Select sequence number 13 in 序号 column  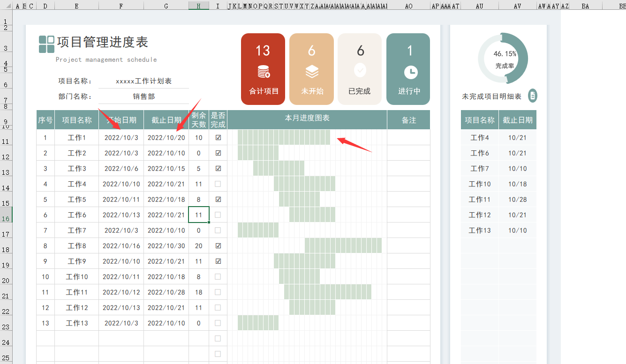pos(45,323)
